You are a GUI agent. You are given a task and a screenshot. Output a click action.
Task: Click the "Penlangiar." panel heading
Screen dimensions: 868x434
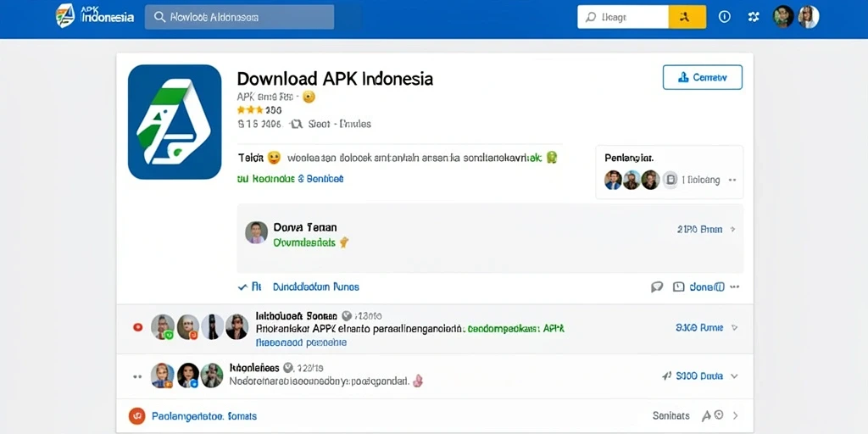[630, 159]
